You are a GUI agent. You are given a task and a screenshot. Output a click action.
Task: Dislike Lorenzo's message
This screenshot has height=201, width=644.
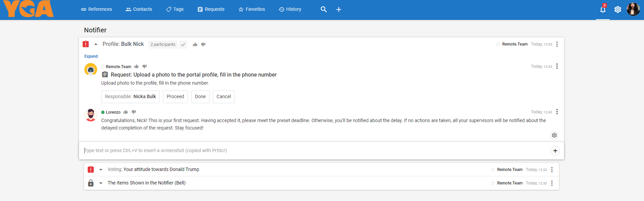[134, 112]
